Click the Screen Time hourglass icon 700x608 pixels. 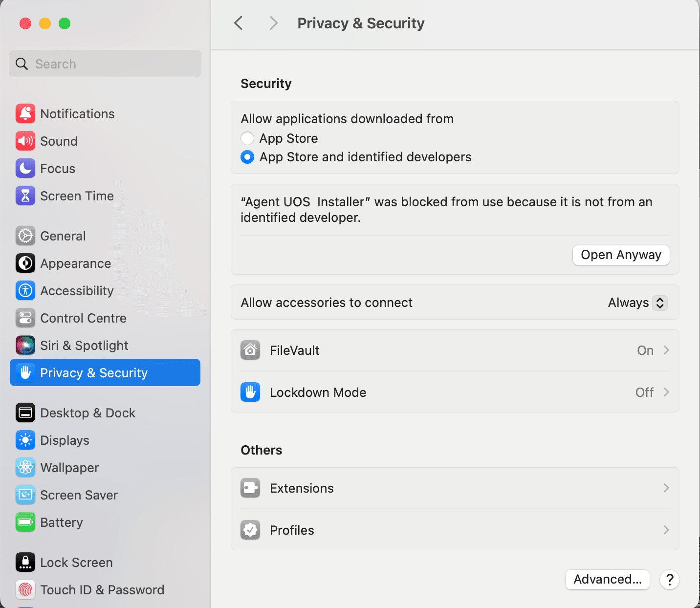pyautogui.click(x=25, y=195)
